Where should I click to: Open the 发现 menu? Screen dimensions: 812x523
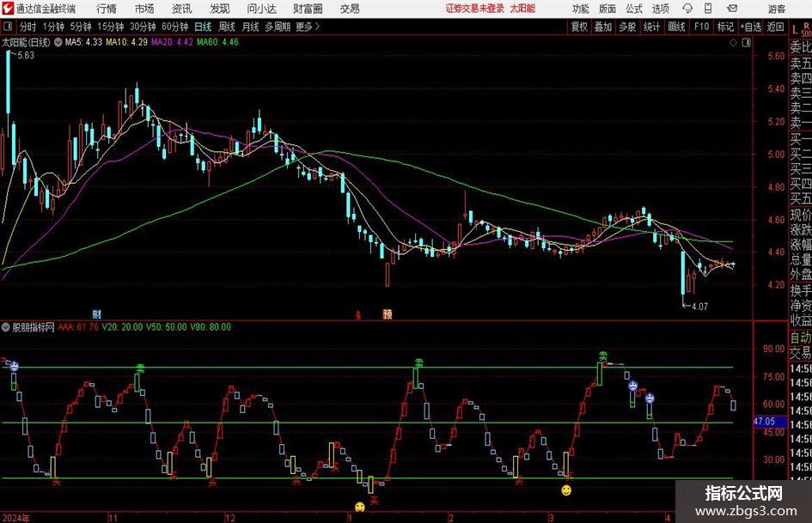pos(220,9)
